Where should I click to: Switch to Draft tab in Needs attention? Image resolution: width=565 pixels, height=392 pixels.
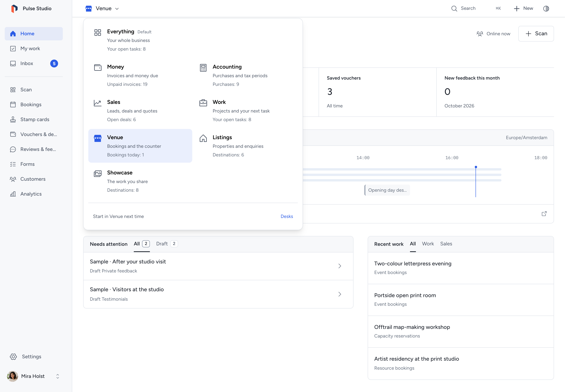pyautogui.click(x=167, y=244)
